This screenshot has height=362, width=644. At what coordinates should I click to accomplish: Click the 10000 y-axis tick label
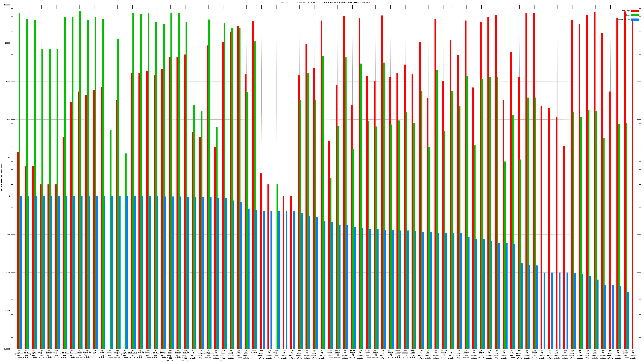[8, 43]
